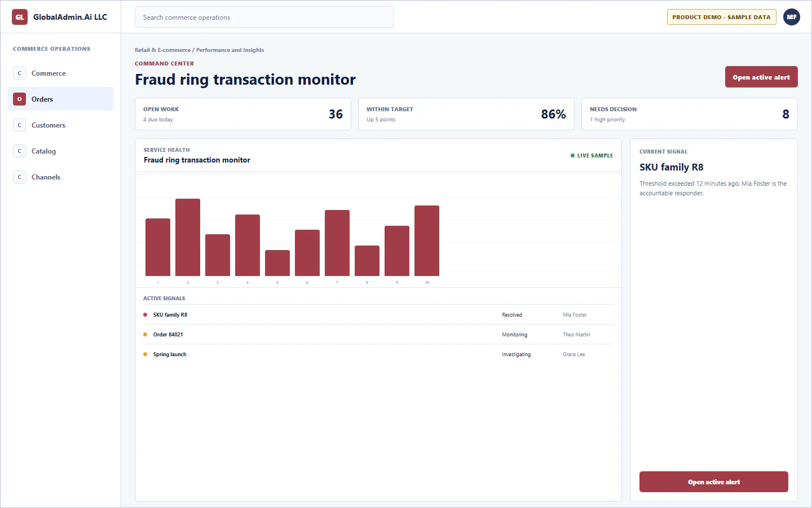Click the Catalog sidebar icon
The width and height of the screenshot is (812, 508).
pyautogui.click(x=20, y=151)
